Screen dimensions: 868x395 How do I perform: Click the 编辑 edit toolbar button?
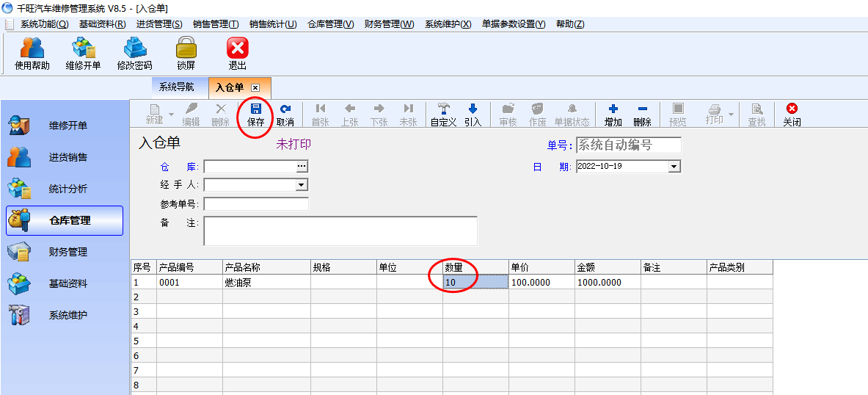[191, 115]
